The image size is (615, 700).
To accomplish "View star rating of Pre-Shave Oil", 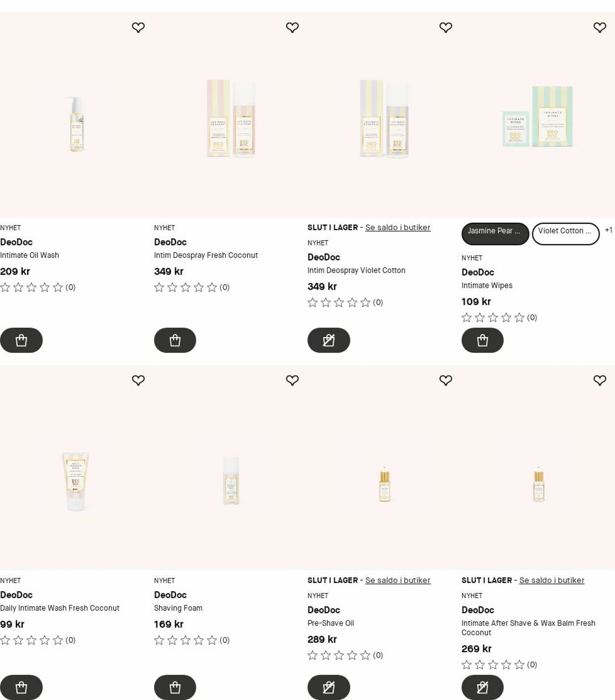I will coord(345,655).
